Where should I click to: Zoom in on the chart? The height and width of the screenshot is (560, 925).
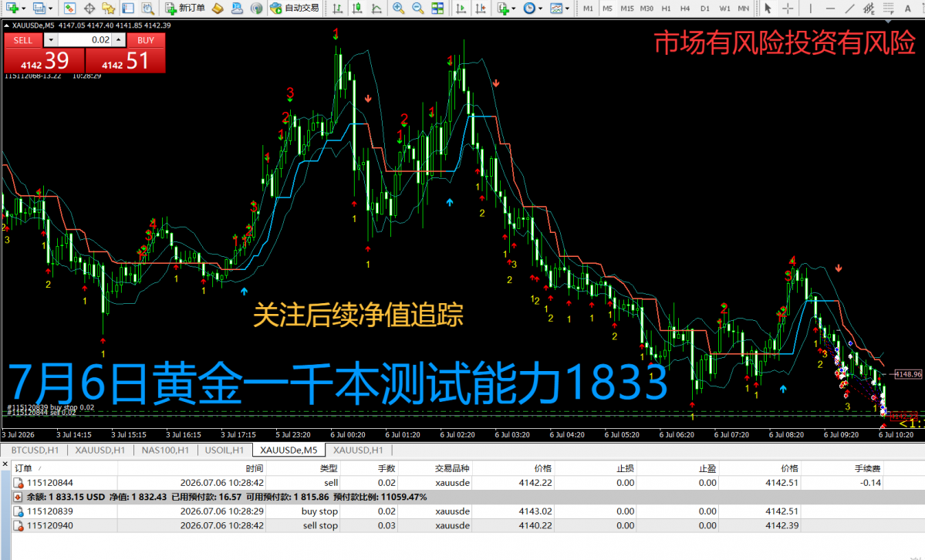click(x=398, y=8)
